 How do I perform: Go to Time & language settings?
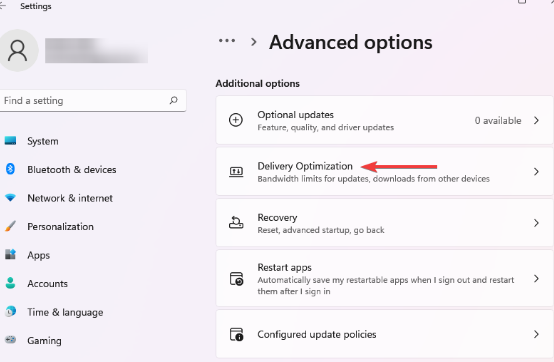[65, 312]
